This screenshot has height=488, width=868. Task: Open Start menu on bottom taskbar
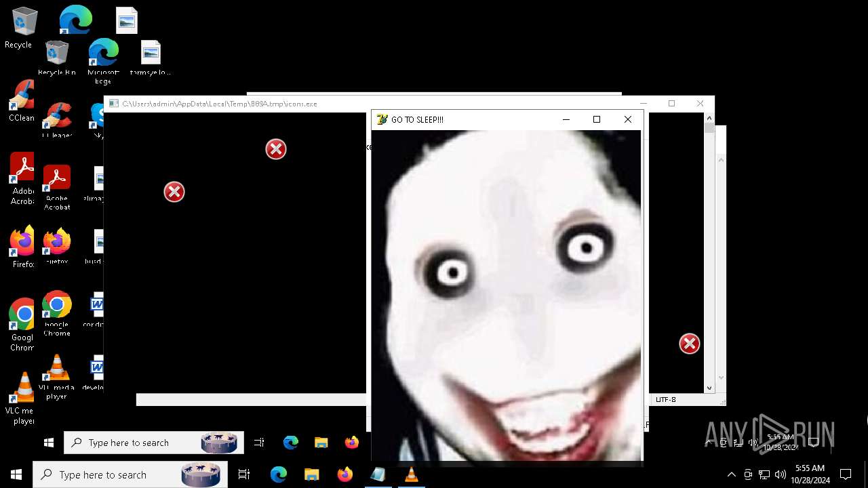16,474
